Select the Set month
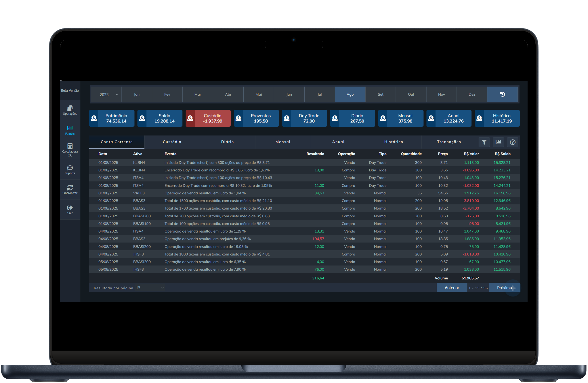This screenshot has width=588, height=383. point(381,94)
